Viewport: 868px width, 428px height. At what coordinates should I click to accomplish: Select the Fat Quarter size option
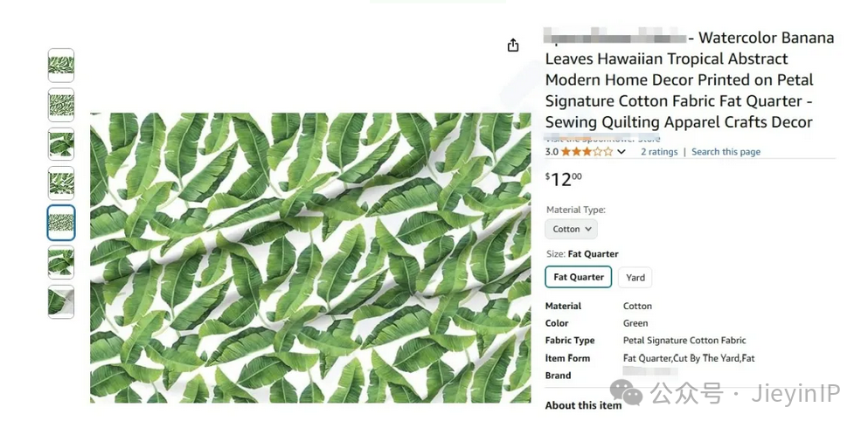click(578, 277)
